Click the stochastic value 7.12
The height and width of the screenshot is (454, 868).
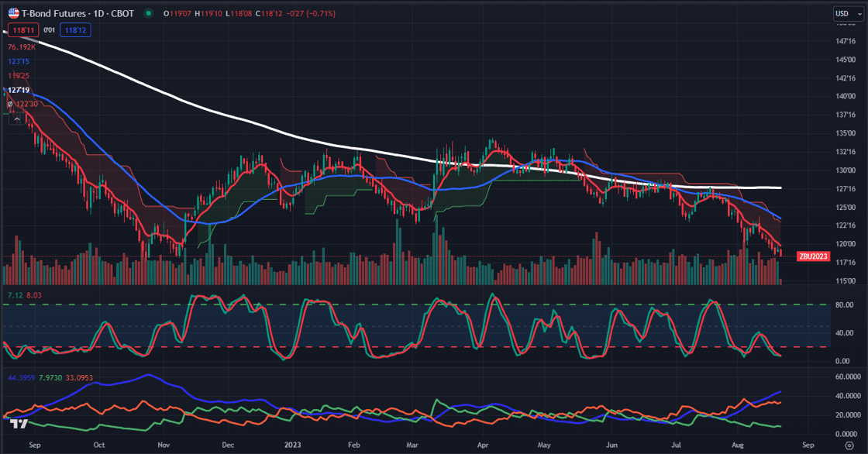click(x=15, y=295)
